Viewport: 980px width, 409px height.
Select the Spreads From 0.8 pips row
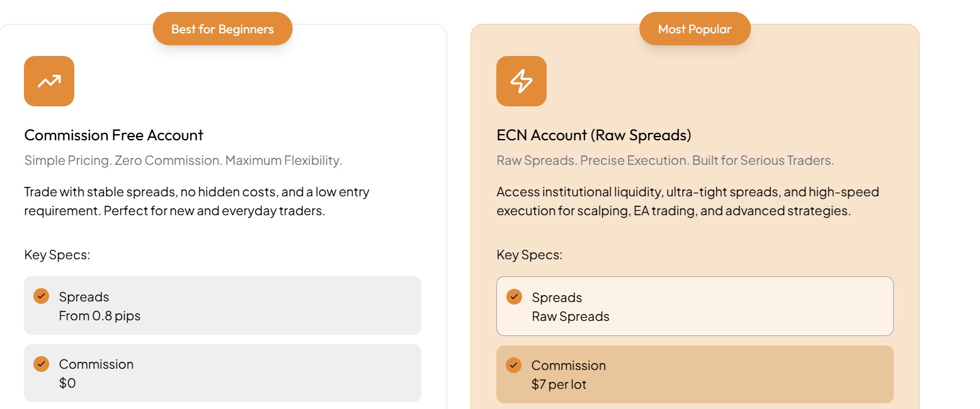222,306
